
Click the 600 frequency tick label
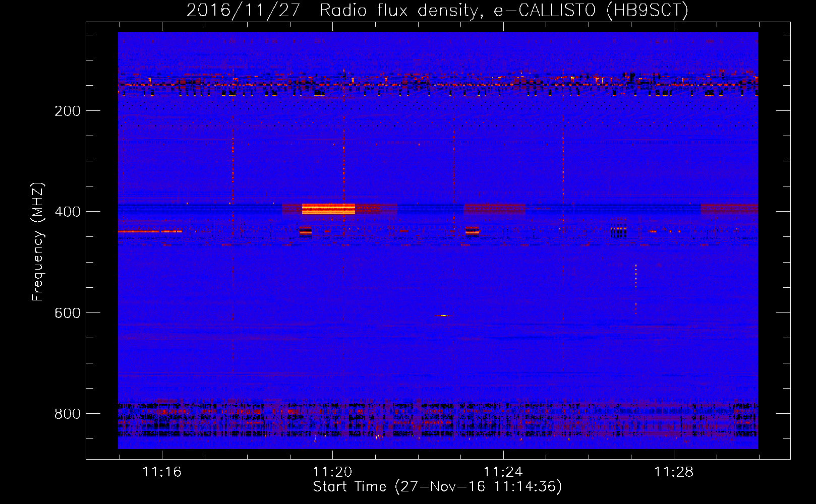[67, 313]
